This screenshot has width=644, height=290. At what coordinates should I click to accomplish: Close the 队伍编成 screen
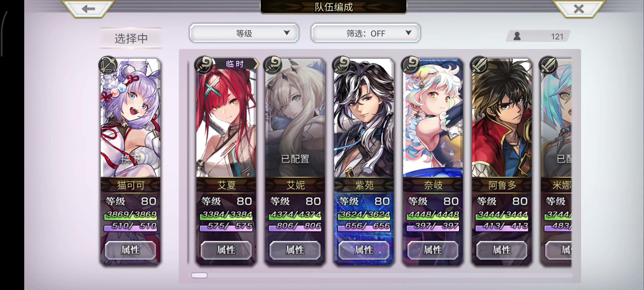[578, 8]
